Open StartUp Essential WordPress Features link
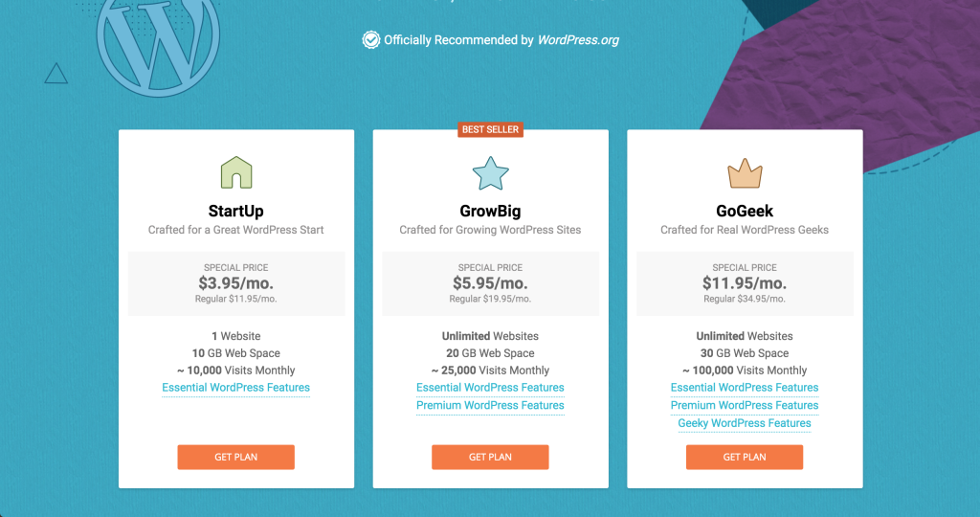Screen dimensions: 980x517 (x=235, y=388)
